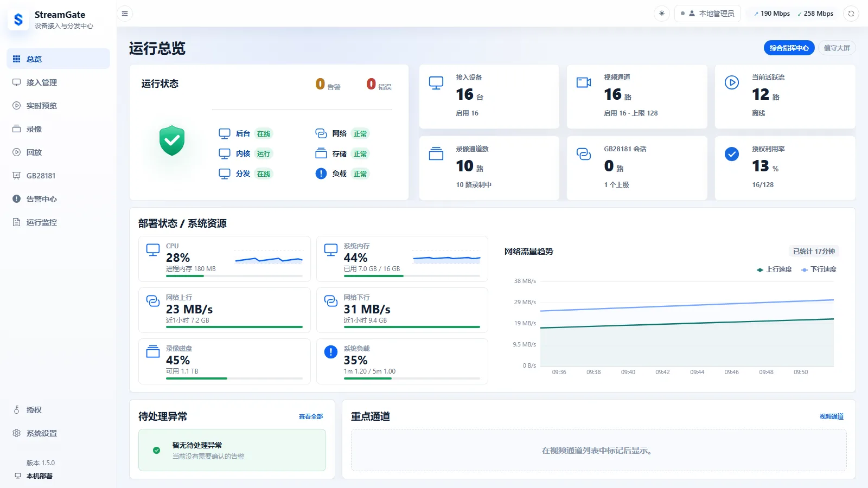Click the 190 Mbps upstream indicator
Viewport: 868px width, 488px height.
(x=771, y=14)
